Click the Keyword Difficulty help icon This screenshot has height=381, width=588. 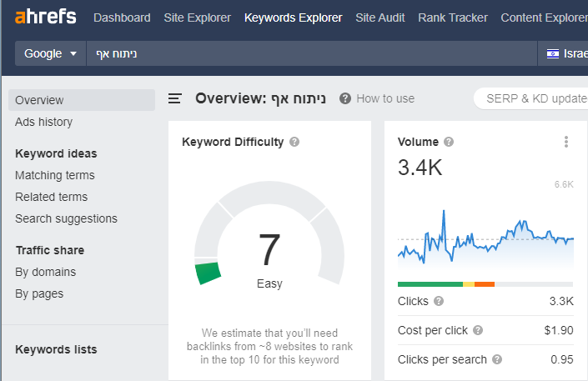tap(294, 142)
